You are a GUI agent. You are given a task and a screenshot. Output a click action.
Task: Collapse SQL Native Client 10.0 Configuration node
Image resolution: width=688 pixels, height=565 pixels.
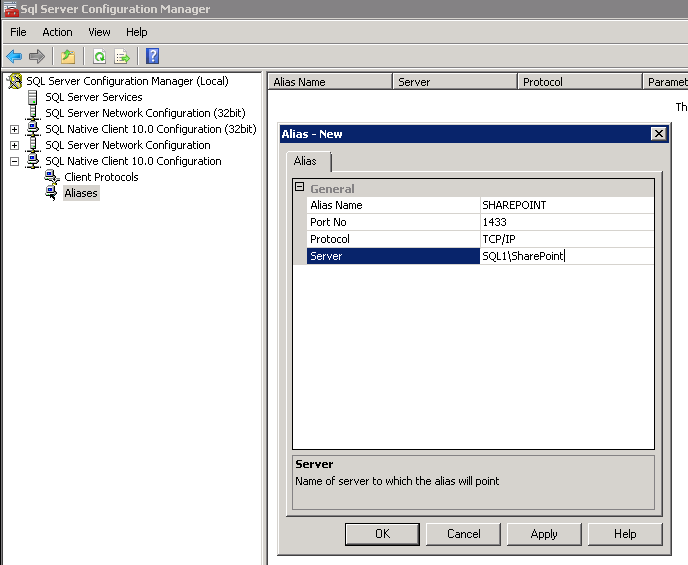coord(14,161)
